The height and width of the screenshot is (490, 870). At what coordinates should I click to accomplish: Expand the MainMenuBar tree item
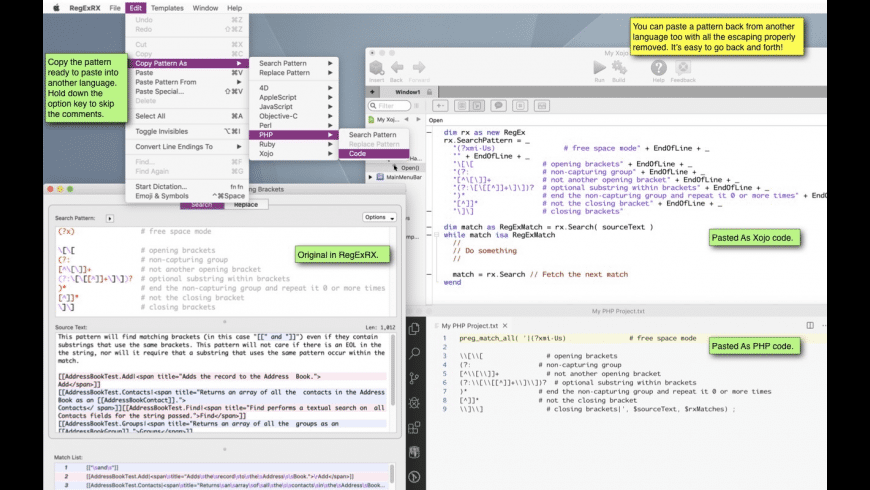click(x=372, y=178)
